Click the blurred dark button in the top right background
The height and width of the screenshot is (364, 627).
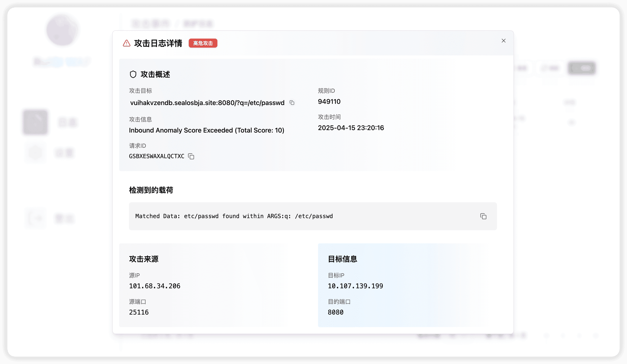click(x=582, y=68)
